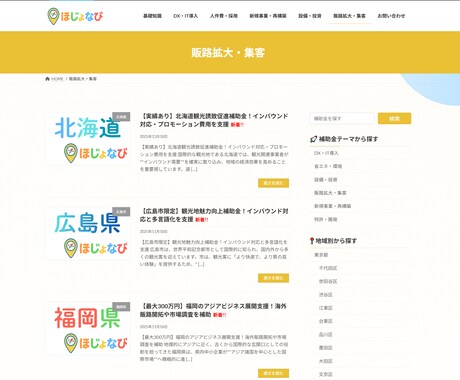Select 販路拡大・集客 in the top navigation

click(x=349, y=16)
